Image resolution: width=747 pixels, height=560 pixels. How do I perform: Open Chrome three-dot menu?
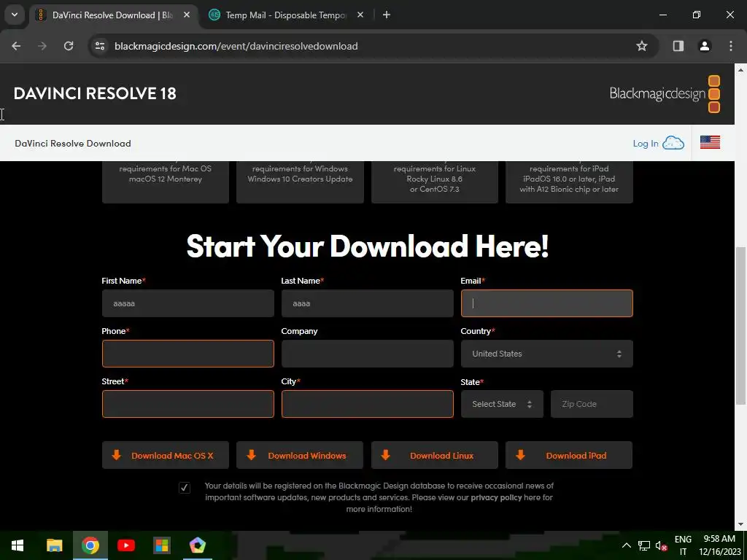pyautogui.click(x=730, y=46)
